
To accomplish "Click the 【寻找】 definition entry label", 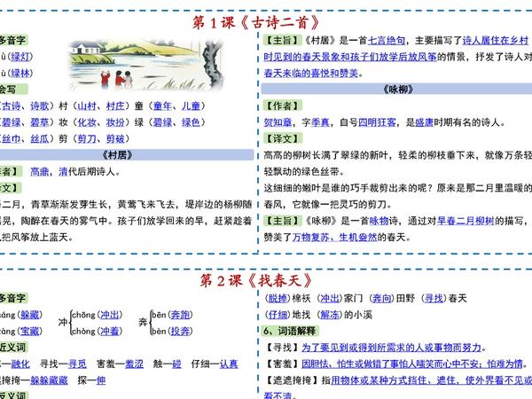I will click(283, 348).
